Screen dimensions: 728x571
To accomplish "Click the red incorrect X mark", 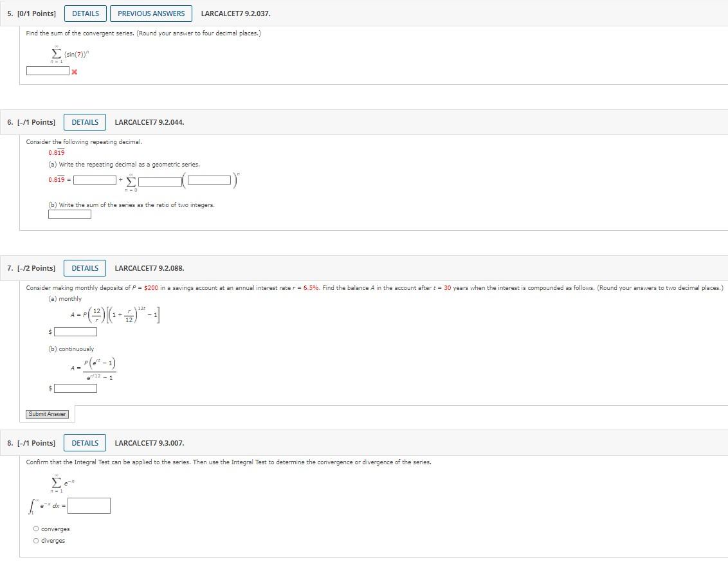I will click(75, 71).
